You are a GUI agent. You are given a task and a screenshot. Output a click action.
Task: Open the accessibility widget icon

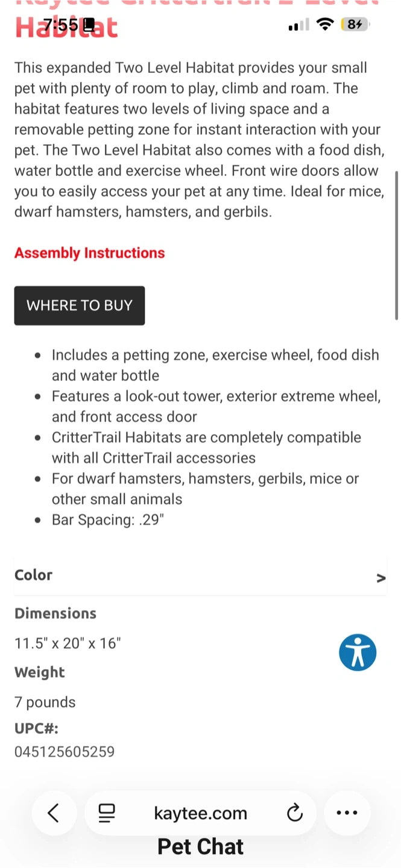(x=358, y=652)
